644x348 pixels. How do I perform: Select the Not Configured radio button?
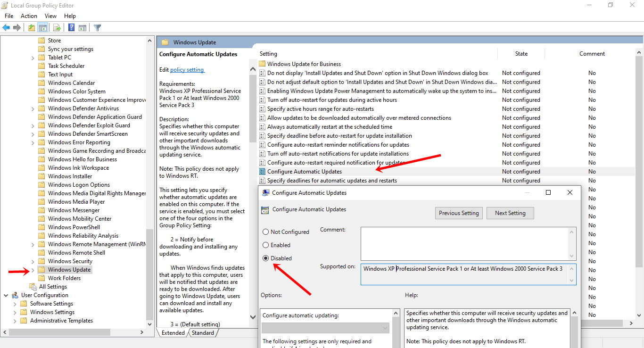pyautogui.click(x=266, y=232)
